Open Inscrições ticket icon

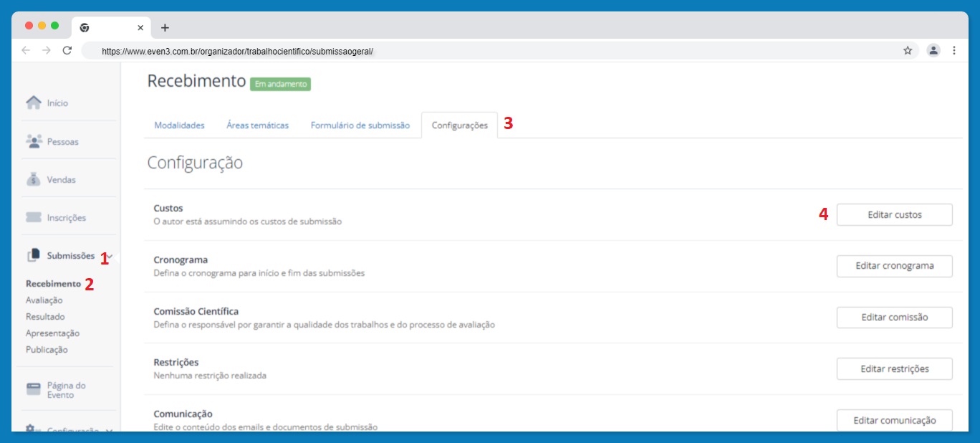[x=34, y=217]
